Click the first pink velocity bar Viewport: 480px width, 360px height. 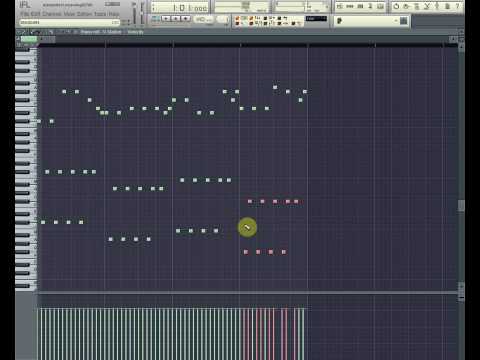(244, 334)
